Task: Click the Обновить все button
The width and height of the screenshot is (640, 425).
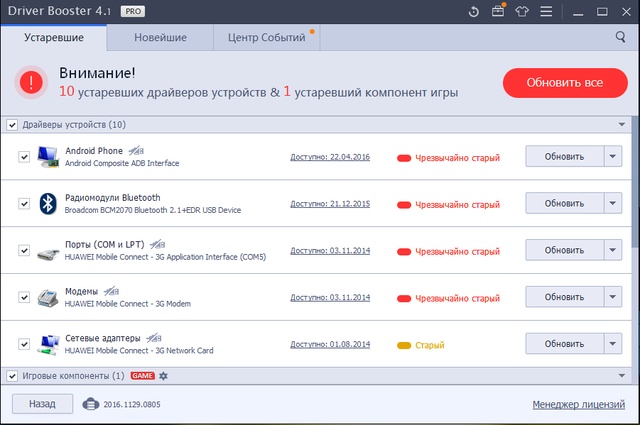Action: 565,83
